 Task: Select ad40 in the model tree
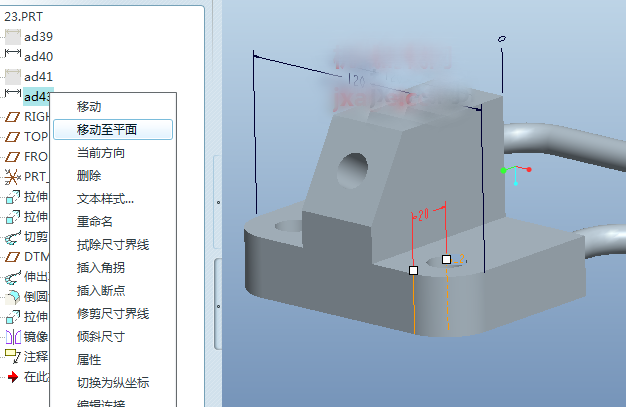[38, 57]
